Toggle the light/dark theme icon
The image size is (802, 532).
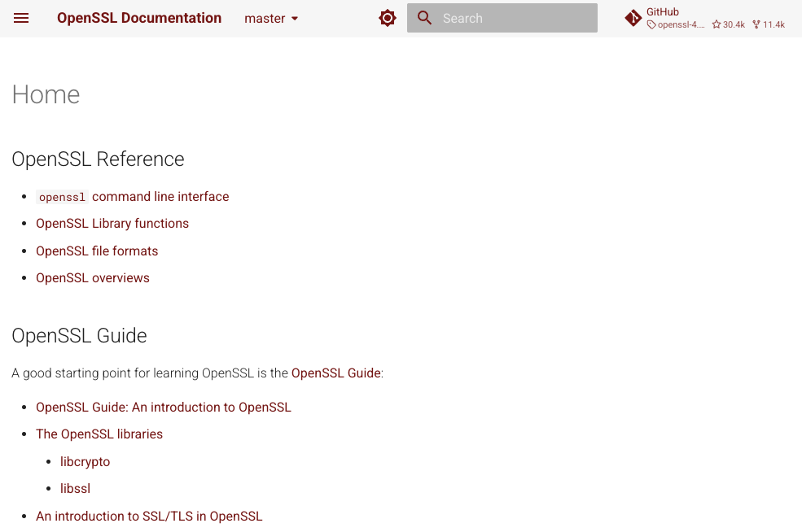click(388, 19)
